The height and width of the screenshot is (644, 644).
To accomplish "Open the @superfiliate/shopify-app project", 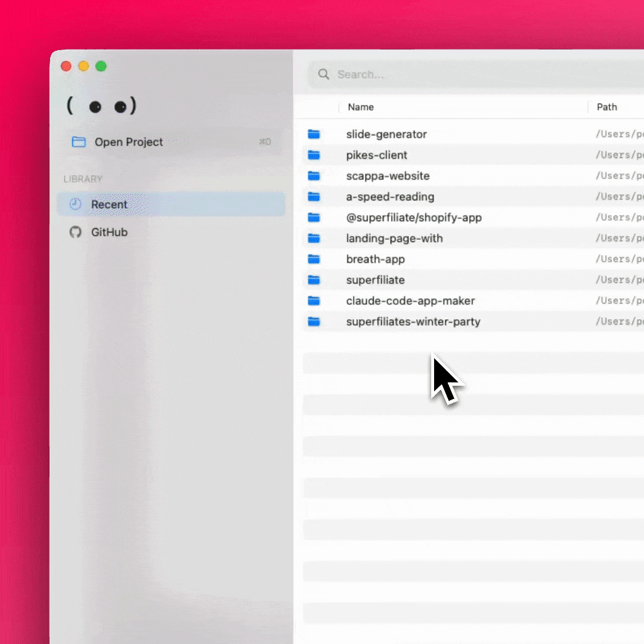I will (414, 218).
